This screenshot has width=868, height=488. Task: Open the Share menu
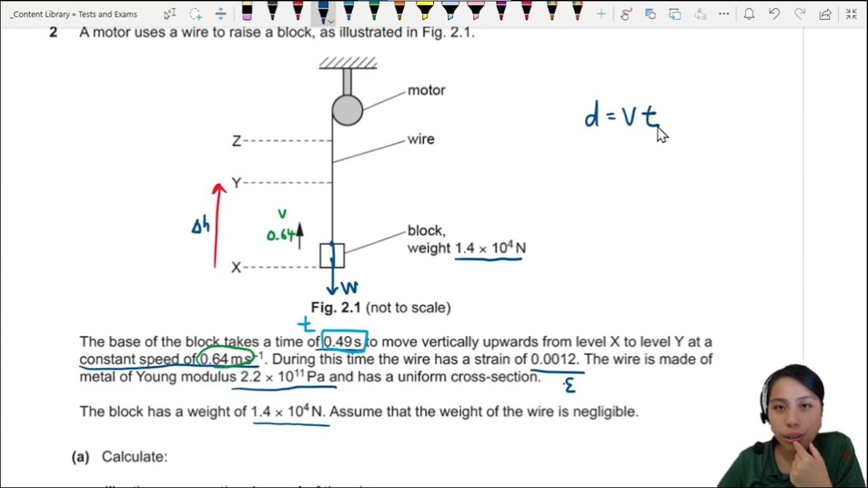(x=825, y=14)
